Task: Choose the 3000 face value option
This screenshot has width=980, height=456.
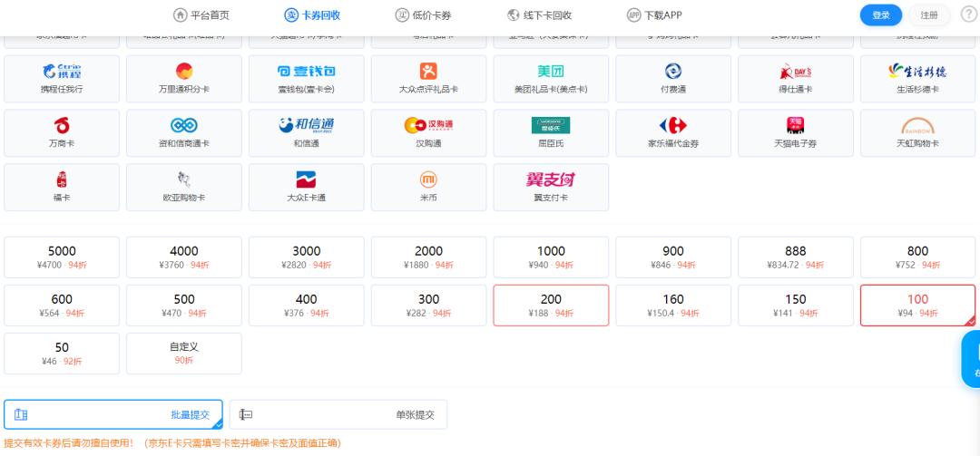Action: coord(307,257)
